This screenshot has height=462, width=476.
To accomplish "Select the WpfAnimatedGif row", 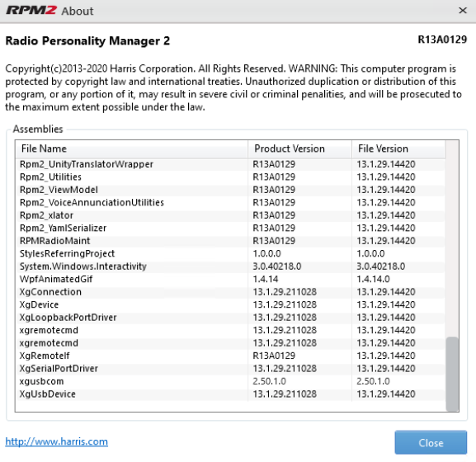I will pos(230,279).
